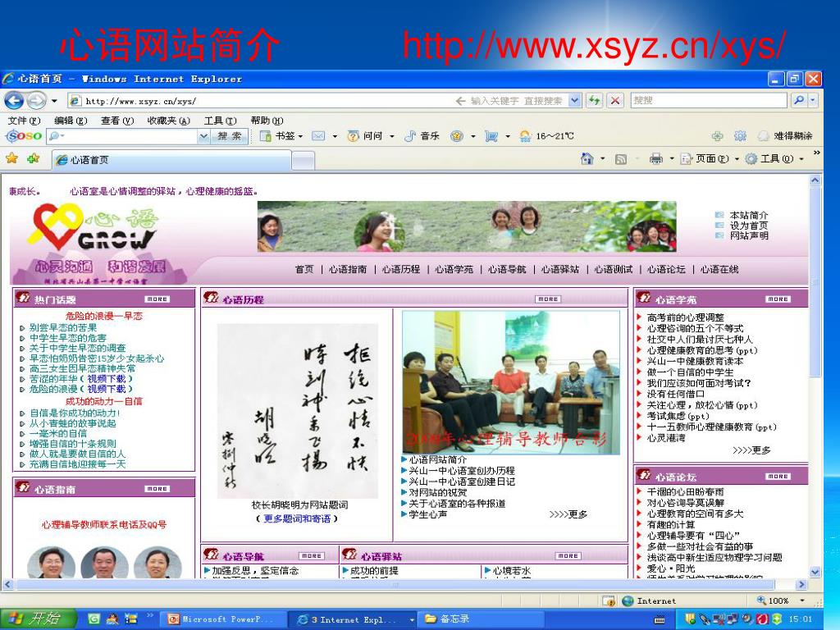Open the zoom level 100% dropdown
This screenshot has width=840, height=630.
(x=802, y=600)
